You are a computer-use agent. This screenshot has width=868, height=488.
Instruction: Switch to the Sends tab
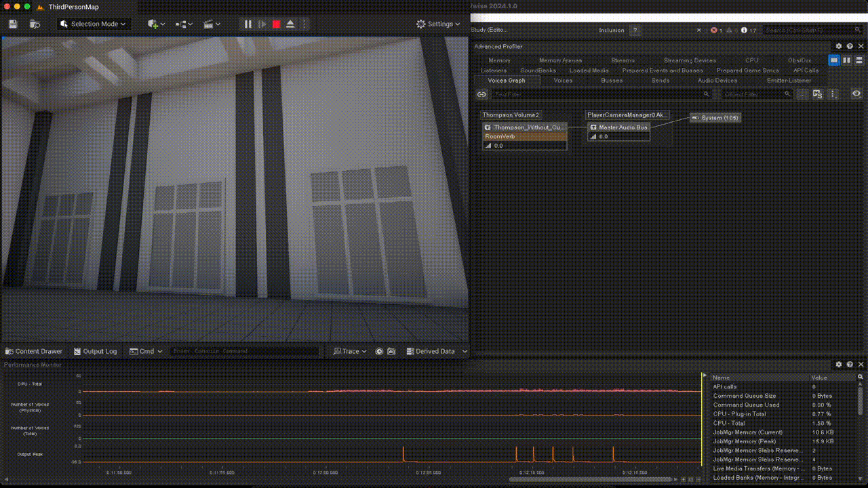(660, 81)
